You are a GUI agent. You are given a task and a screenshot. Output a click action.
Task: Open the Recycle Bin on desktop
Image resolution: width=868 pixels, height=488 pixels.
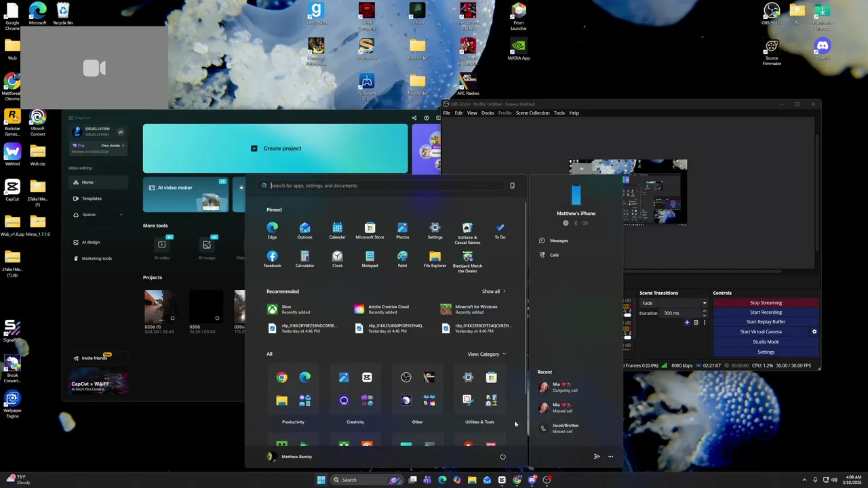(62, 14)
